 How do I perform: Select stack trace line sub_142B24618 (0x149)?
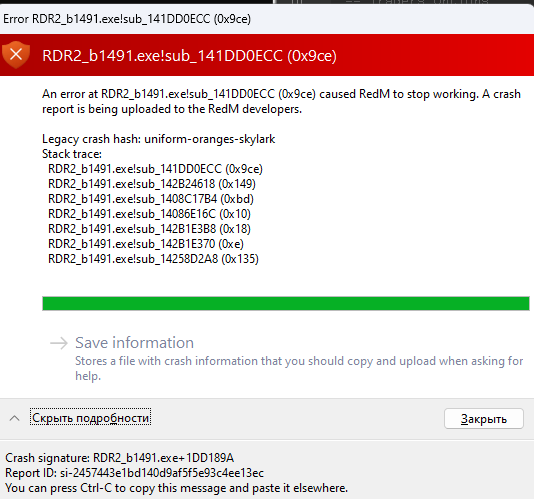tap(152, 184)
